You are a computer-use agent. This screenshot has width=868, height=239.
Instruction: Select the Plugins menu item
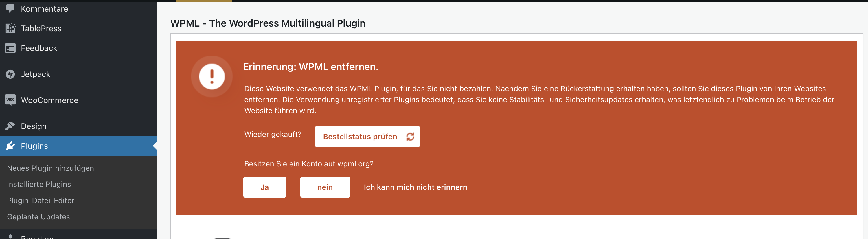tap(78, 146)
